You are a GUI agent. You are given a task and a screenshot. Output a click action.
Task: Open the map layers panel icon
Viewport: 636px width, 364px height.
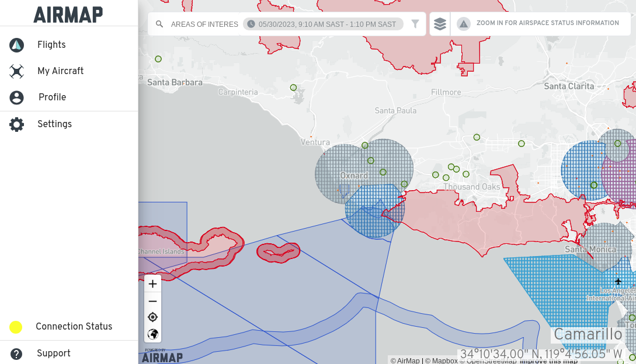[440, 24]
